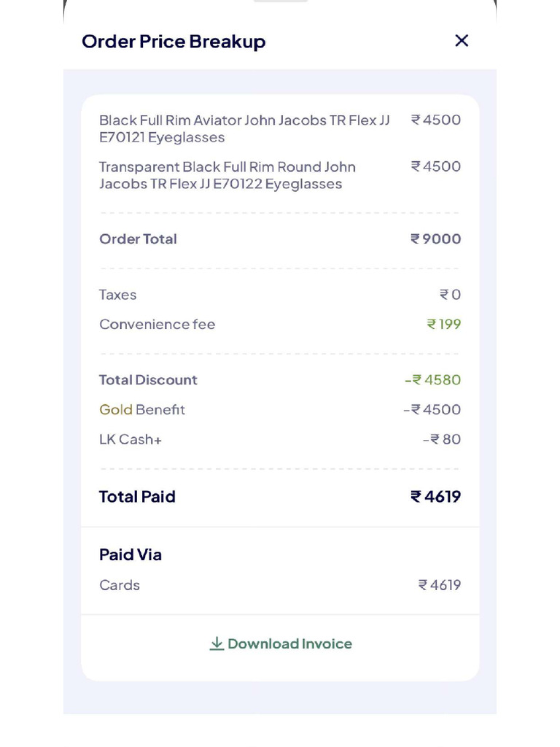
Task: Tap the Transparent Black Full Rim Round item
Action: click(x=227, y=175)
